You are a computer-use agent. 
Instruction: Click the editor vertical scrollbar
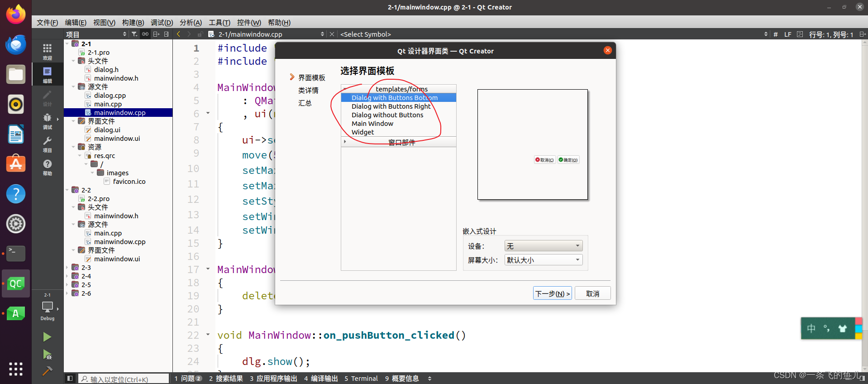[x=865, y=206]
